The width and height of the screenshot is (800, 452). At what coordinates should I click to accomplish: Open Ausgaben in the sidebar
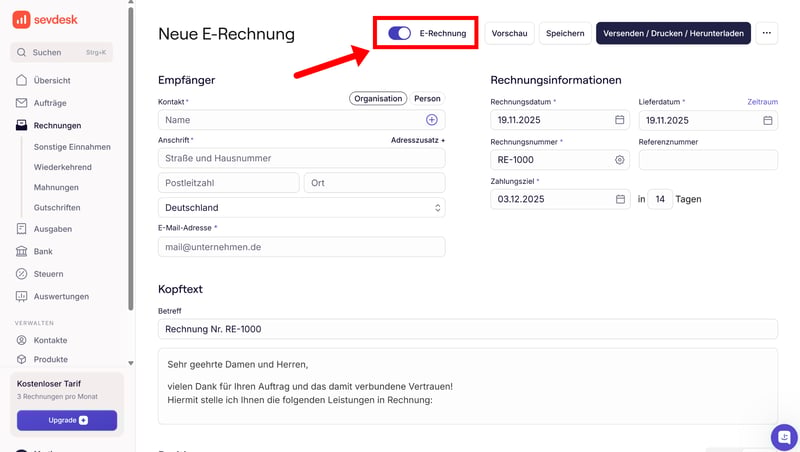pyautogui.click(x=52, y=229)
